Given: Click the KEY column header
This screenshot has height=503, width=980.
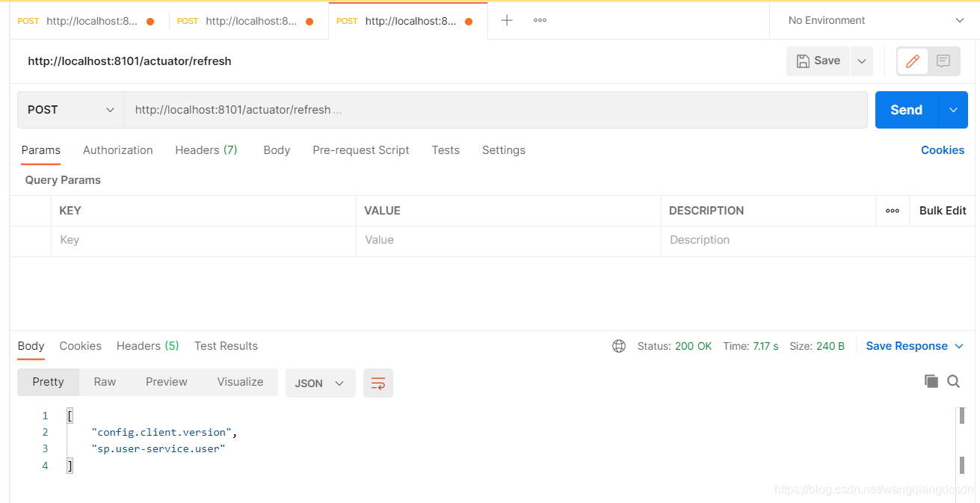Looking at the screenshot, I should [70, 211].
